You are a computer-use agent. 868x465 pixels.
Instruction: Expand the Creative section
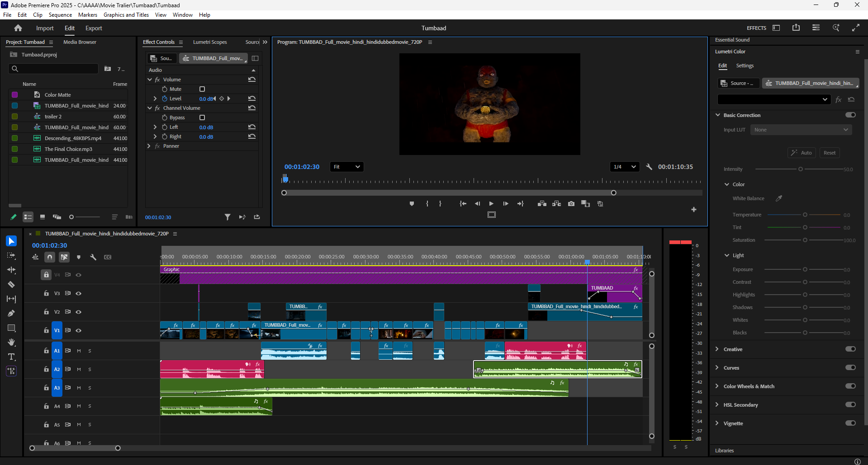tap(717, 349)
